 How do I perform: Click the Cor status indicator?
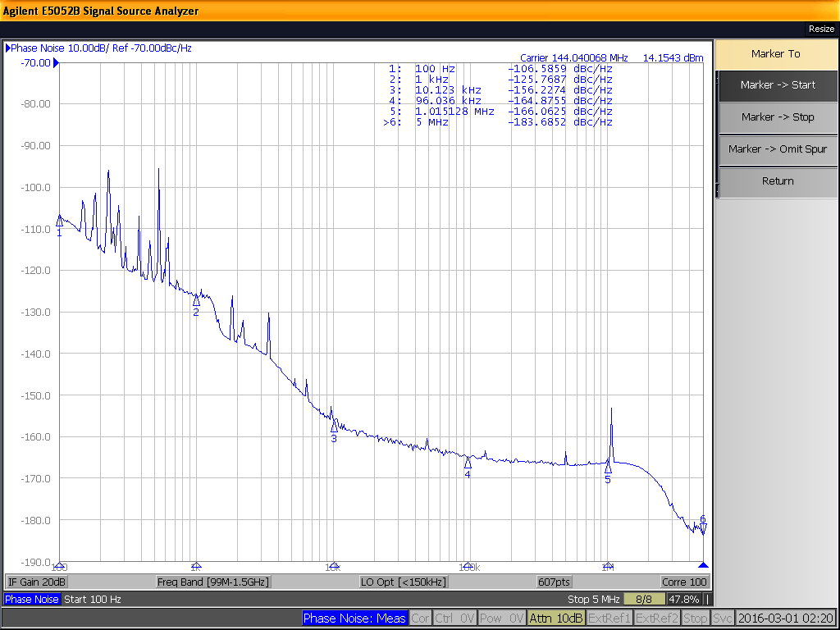[420, 619]
